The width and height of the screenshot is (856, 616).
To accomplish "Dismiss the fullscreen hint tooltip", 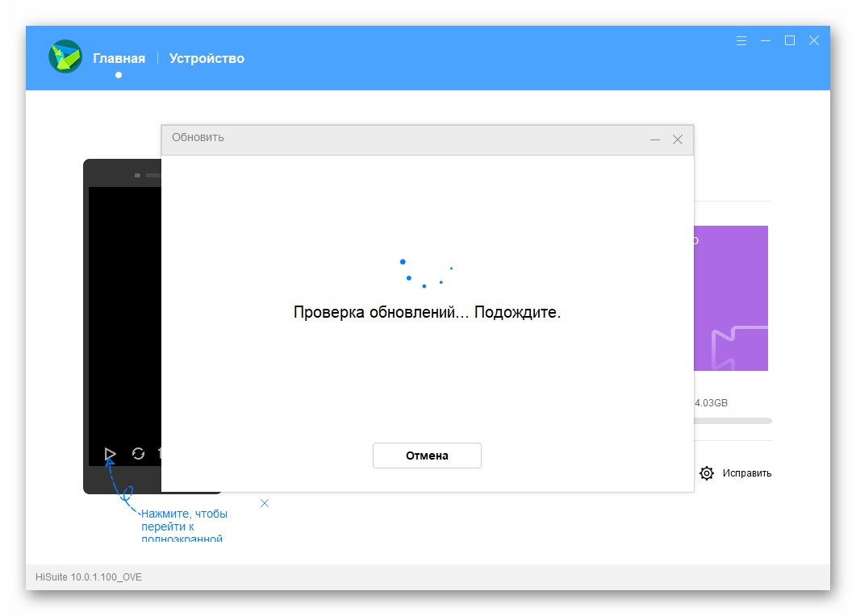I will (265, 503).
